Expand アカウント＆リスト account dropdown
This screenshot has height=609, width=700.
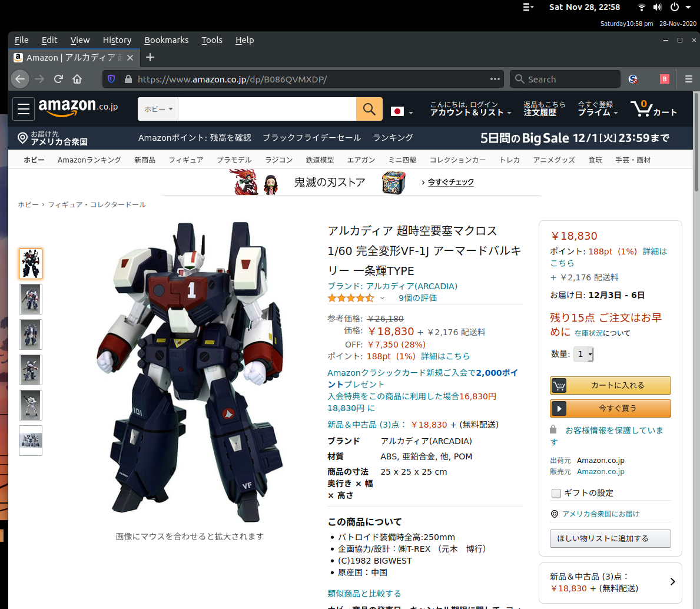point(470,108)
